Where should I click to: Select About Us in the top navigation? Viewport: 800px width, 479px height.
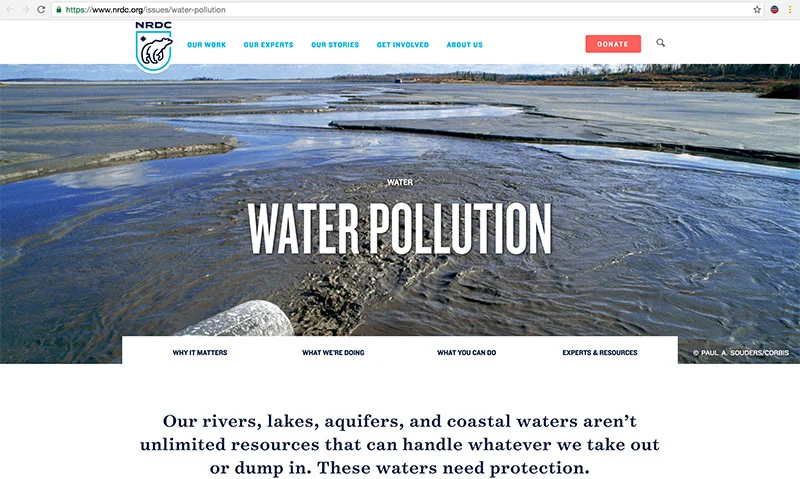[464, 45]
